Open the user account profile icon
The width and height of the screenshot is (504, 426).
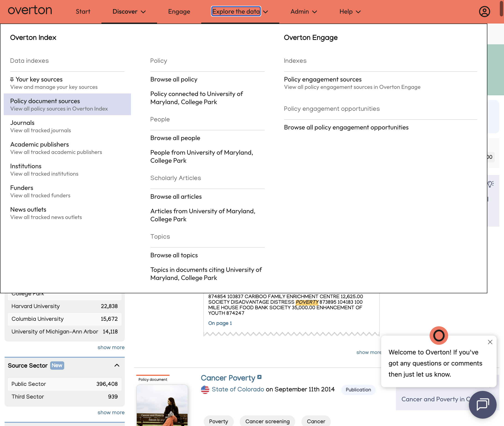[x=484, y=11]
